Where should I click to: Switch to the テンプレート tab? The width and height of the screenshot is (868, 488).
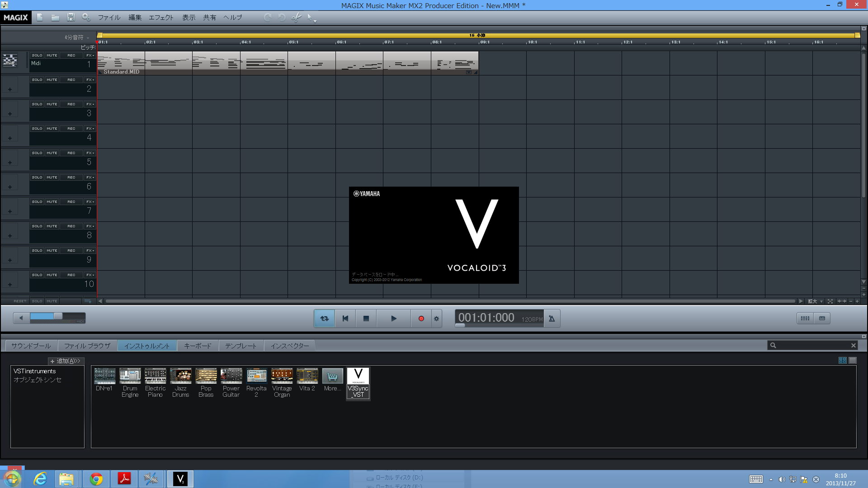tap(241, 346)
